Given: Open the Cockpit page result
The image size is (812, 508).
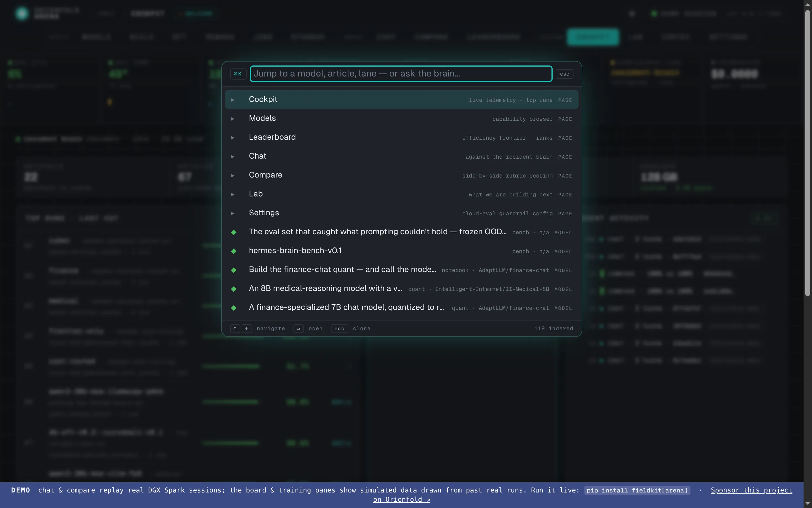Looking at the screenshot, I should pyautogui.click(x=401, y=99).
